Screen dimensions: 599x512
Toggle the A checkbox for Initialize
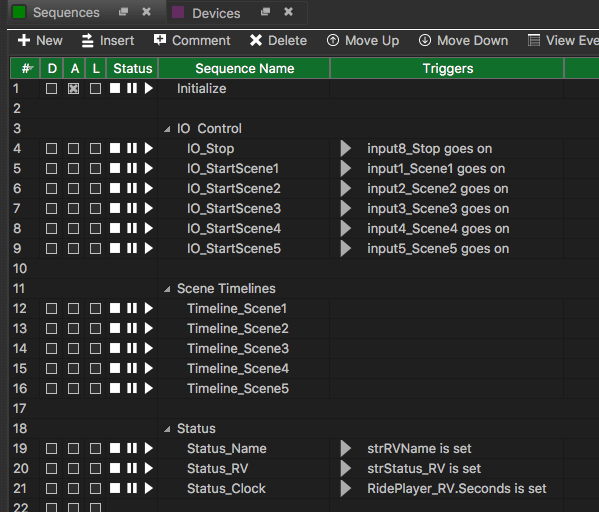click(73, 89)
